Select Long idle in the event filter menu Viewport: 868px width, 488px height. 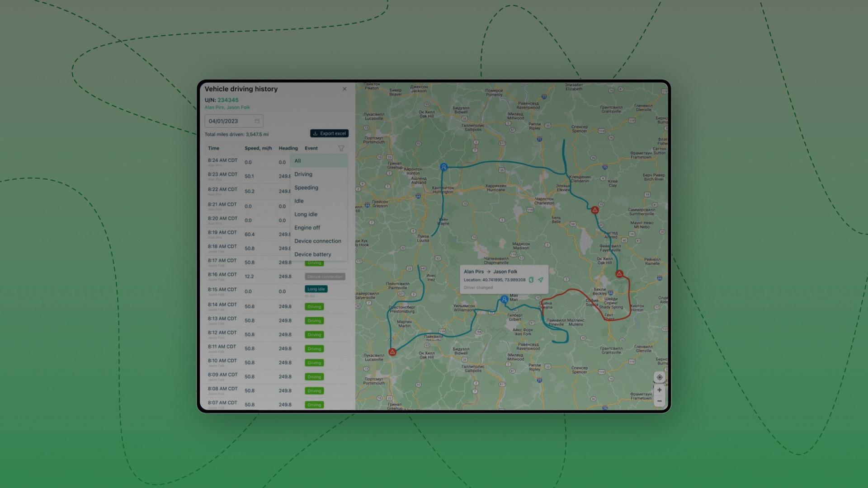(x=306, y=214)
